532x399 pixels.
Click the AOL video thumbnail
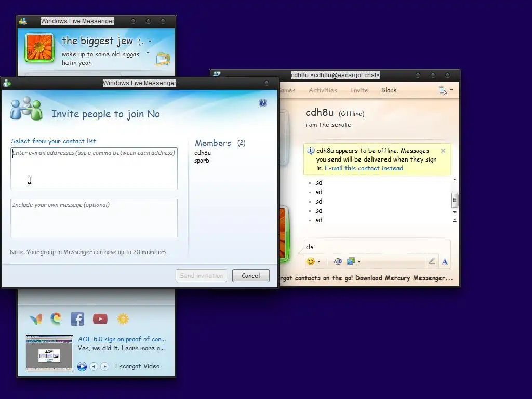[49, 353]
